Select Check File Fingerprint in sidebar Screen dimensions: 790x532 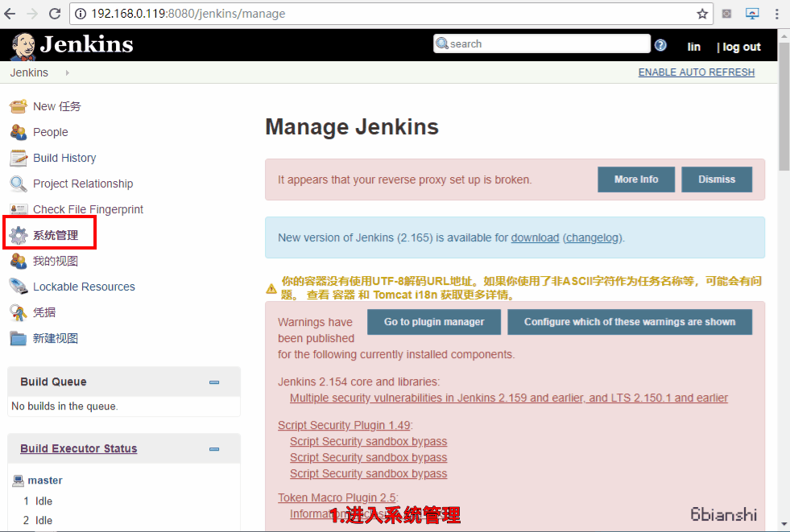(x=88, y=209)
